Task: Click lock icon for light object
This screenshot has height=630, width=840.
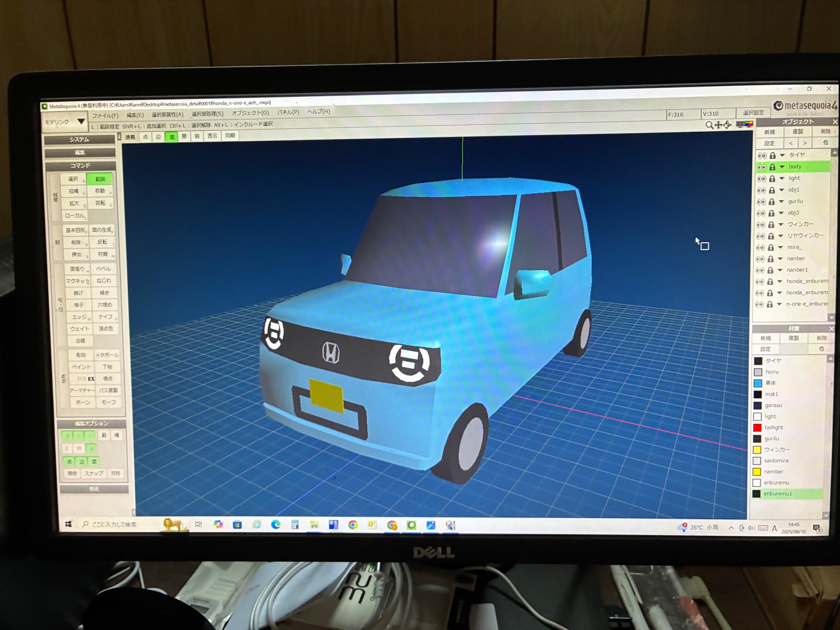Action: tap(772, 178)
